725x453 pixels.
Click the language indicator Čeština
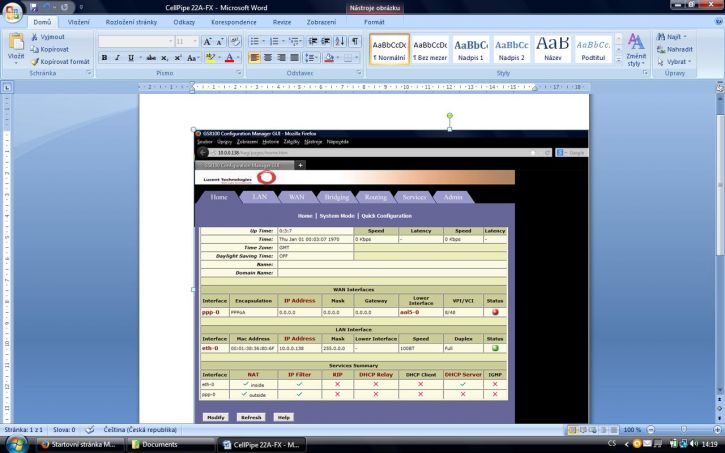(140, 430)
